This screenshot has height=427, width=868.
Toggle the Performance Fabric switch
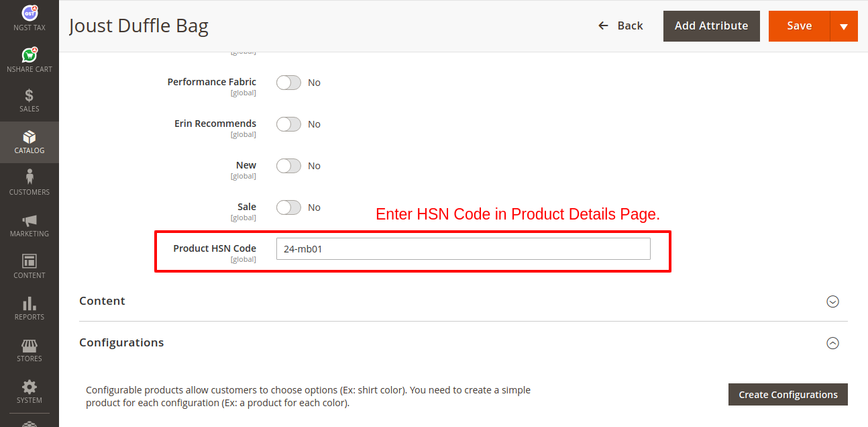[288, 83]
